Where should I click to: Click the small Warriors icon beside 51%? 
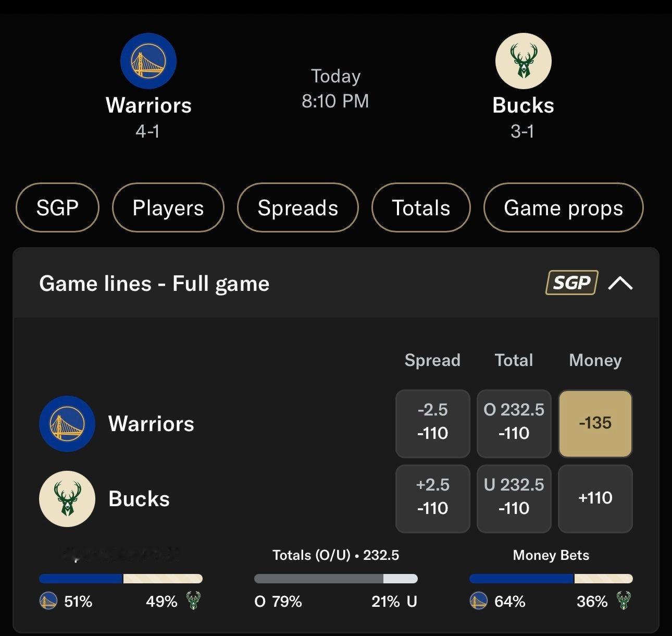48,601
